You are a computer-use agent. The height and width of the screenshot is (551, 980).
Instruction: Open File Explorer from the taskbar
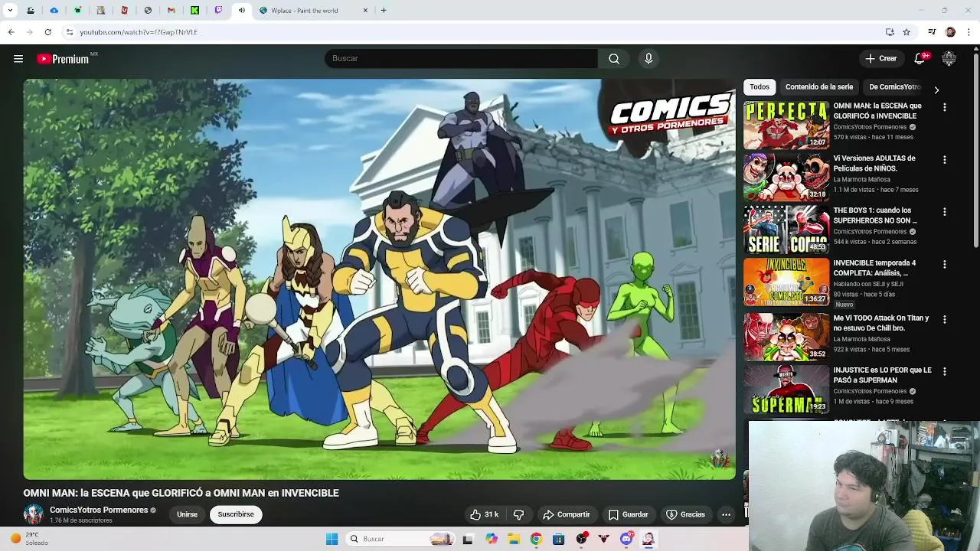[x=514, y=539]
